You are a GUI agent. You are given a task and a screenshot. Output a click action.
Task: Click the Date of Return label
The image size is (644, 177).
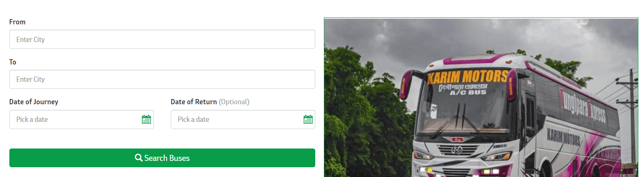[x=194, y=102]
